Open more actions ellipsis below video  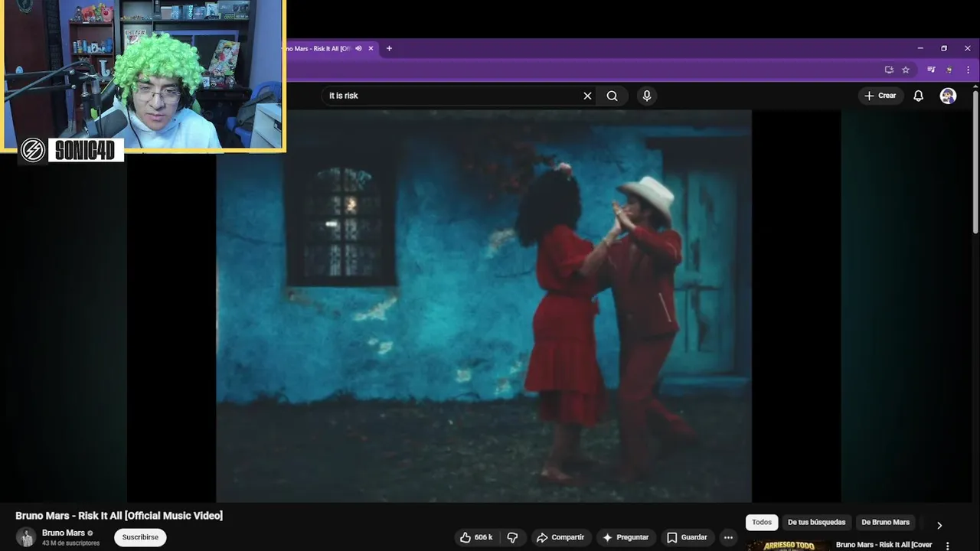click(x=728, y=537)
